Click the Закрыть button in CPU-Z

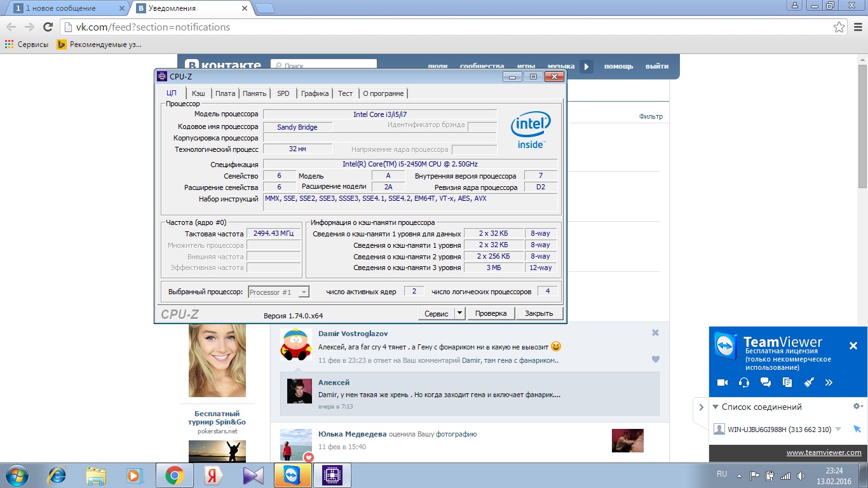point(539,313)
